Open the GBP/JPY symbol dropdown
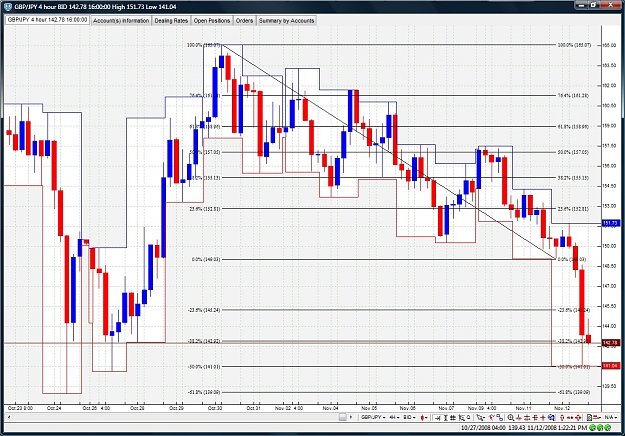 [373, 417]
